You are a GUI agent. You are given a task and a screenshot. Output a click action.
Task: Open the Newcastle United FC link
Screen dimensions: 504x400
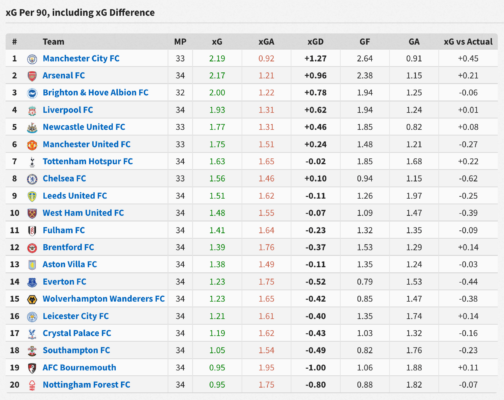(84, 127)
